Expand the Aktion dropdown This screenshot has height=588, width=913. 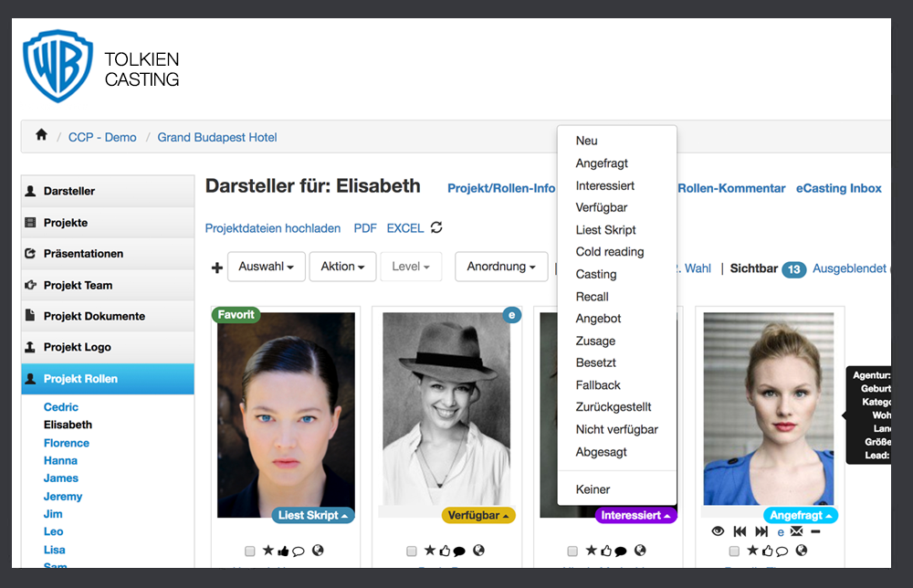[342, 267]
